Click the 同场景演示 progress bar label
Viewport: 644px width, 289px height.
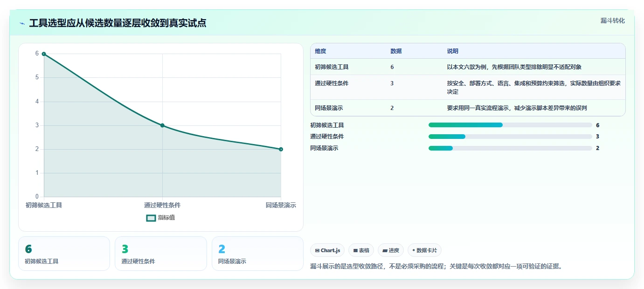(x=324, y=148)
